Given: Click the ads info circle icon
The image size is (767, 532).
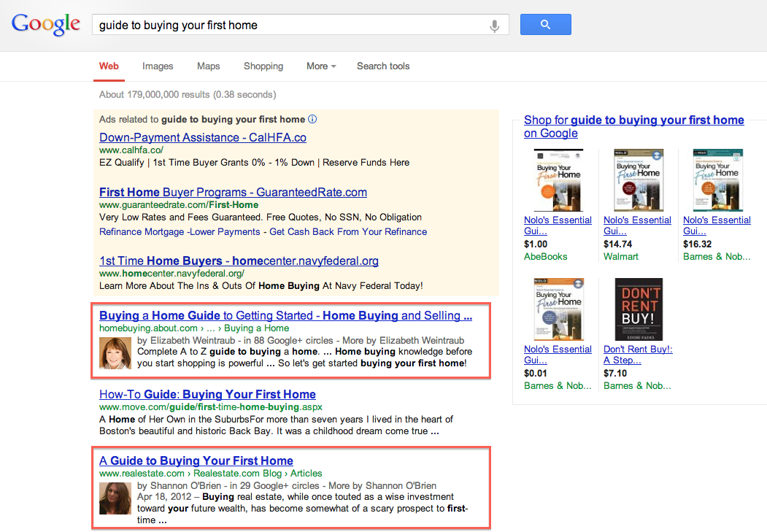Looking at the screenshot, I should point(312,119).
